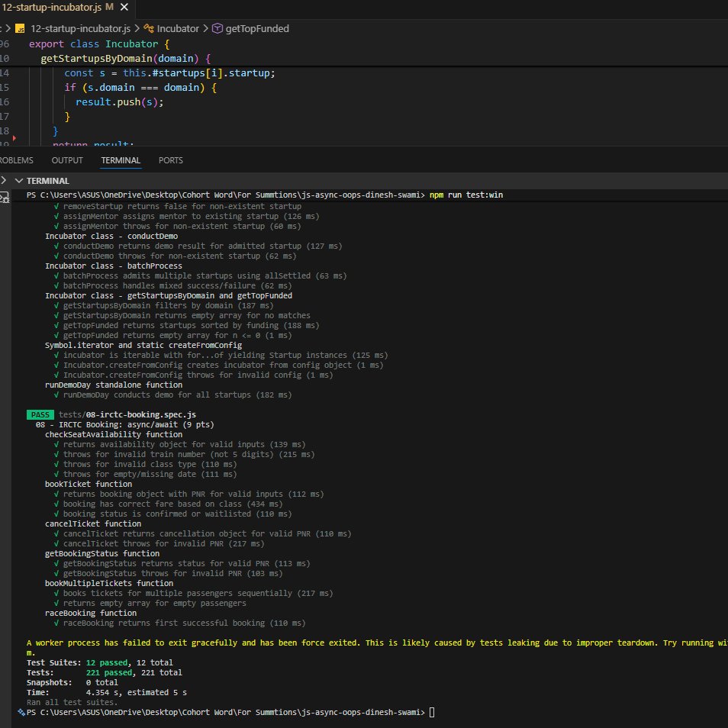This screenshot has width=728, height=728.
Task: Click 'cancelTicket function' heading in terminal
Action: coord(93,523)
